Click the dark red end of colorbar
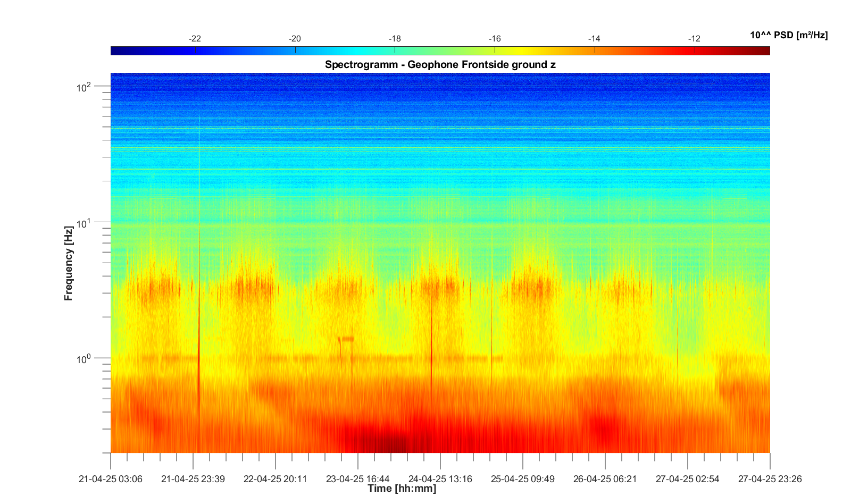The height and width of the screenshot is (504, 851). [764, 51]
